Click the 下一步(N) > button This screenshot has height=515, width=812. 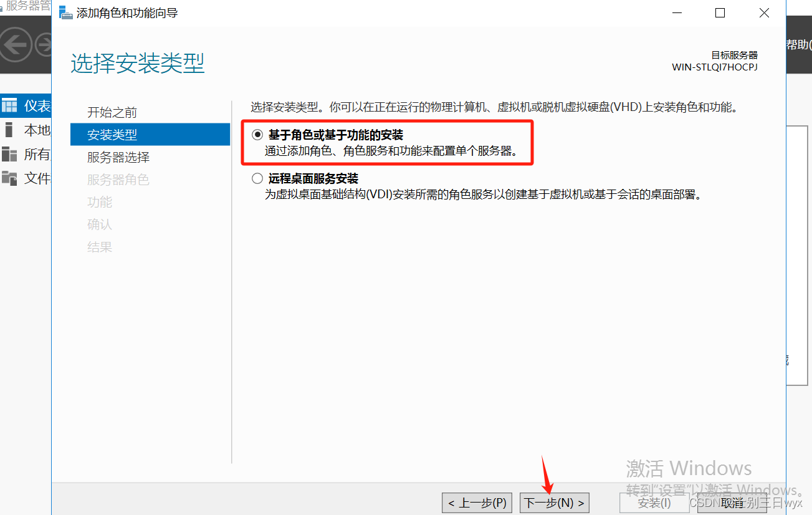coord(554,503)
